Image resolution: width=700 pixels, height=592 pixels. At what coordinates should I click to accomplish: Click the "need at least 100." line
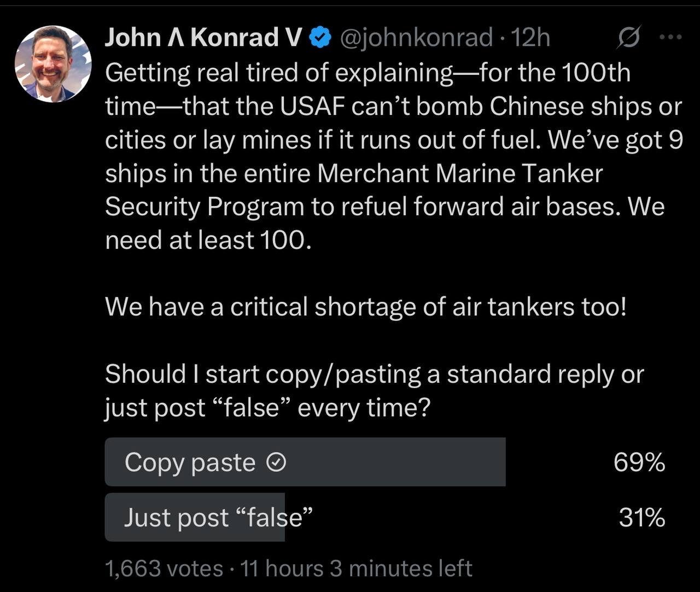208,240
